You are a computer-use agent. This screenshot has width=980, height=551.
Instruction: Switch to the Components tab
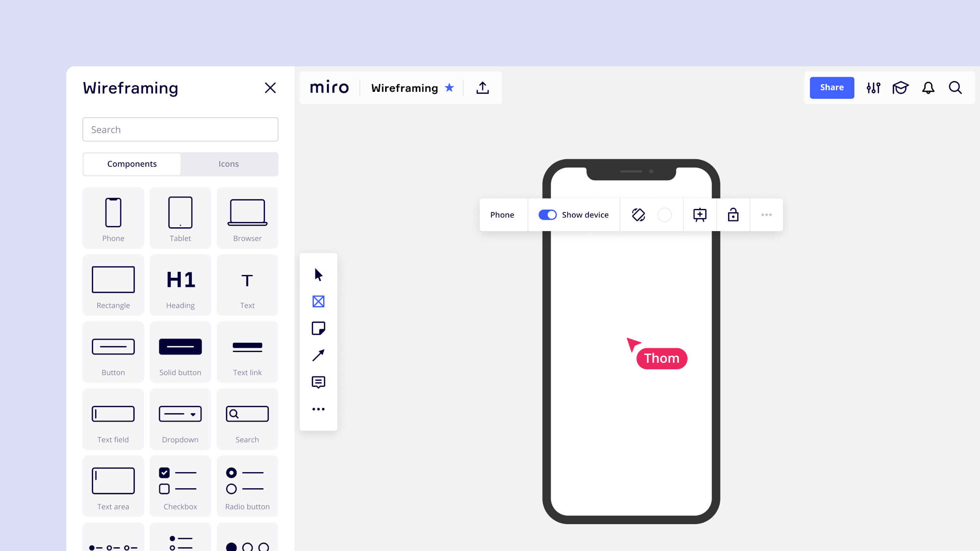click(x=132, y=164)
